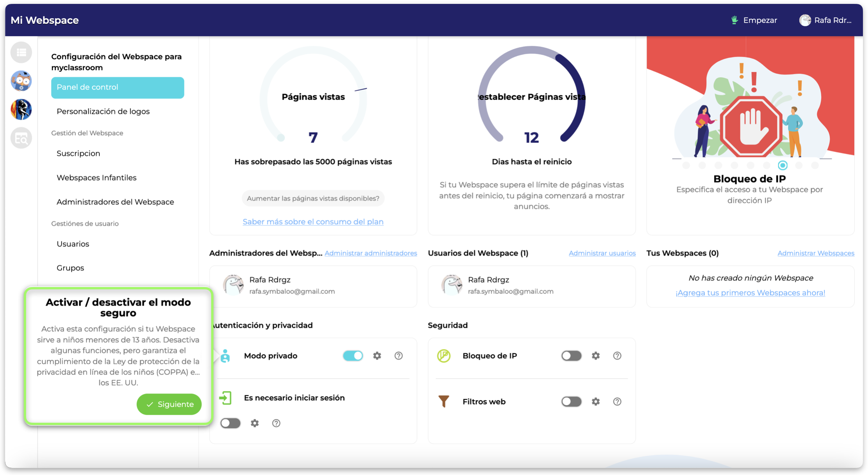868x475 pixels.
Task: Click ¡Agrega tus primeros Webspaces ahora! link
Action: pyautogui.click(x=750, y=293)
